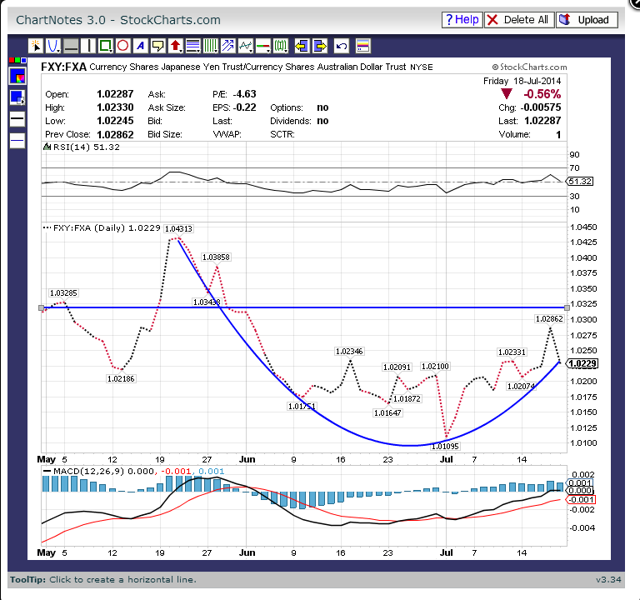640x600 pixels.
Task: Click the 1.02331 price label
Action: pyautogui.click(x=512, y=352)
